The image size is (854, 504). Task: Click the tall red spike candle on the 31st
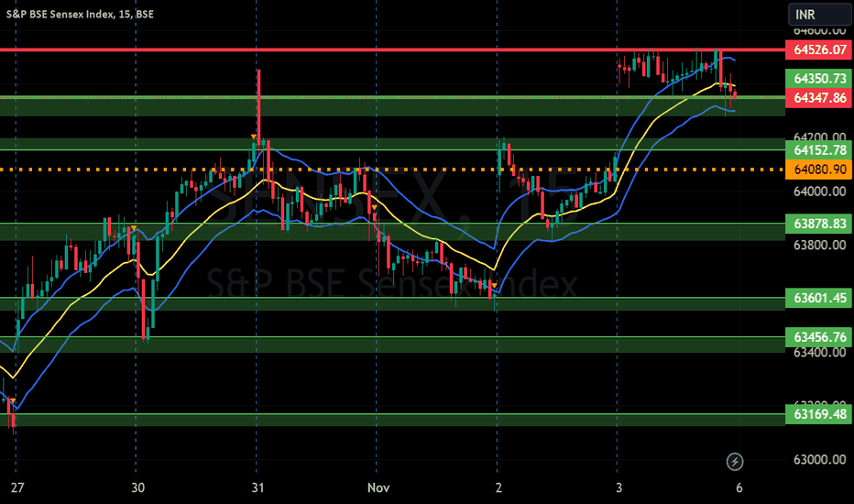(x=258, y=106)
